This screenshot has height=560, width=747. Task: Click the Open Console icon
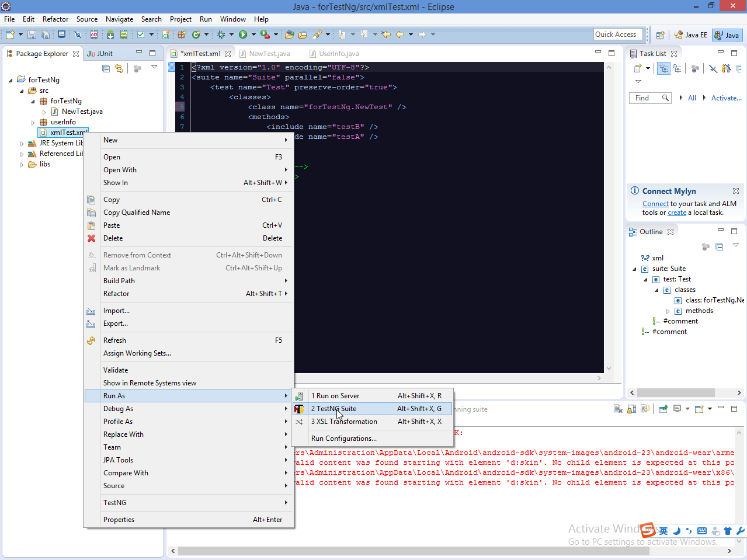click(699, 409)
